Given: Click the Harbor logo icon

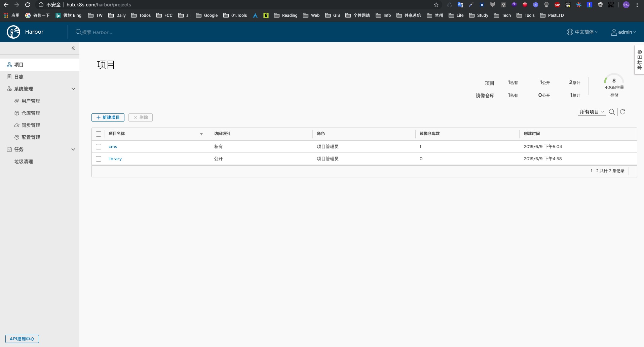Looking at the screenshot, I should click(13, 32).
